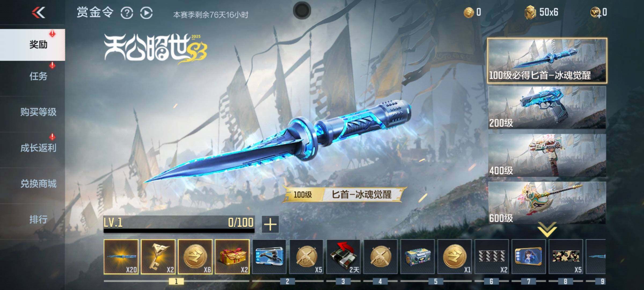Select the gold coin reward X6
644x290 pixels.
point(195,257)
